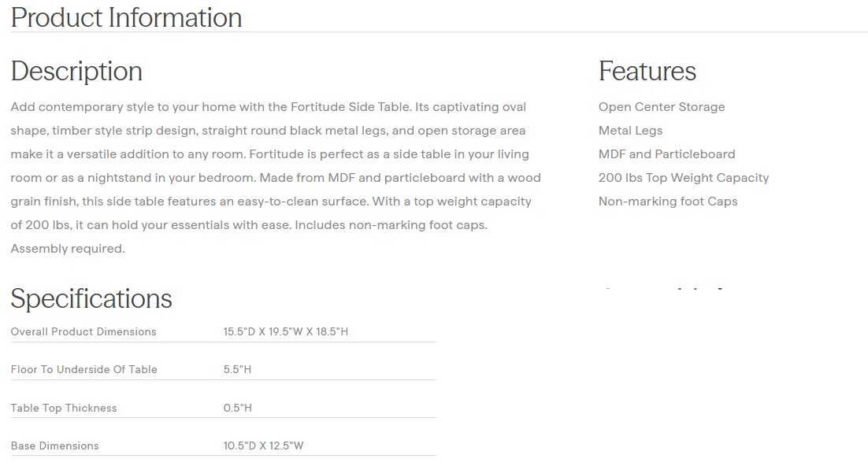Click the Table Top Thickness label

pyautogui.click(x=63, y=408)
